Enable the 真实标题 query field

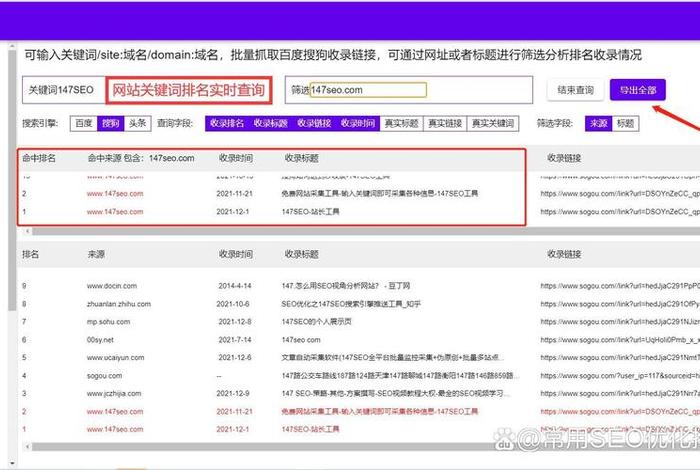401,123
